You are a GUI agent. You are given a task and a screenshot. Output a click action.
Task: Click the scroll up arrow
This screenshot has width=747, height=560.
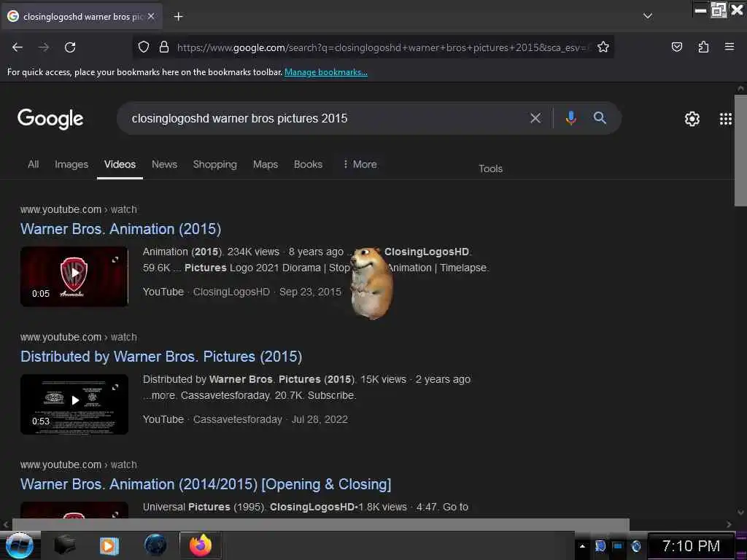[x=740, y=88]
